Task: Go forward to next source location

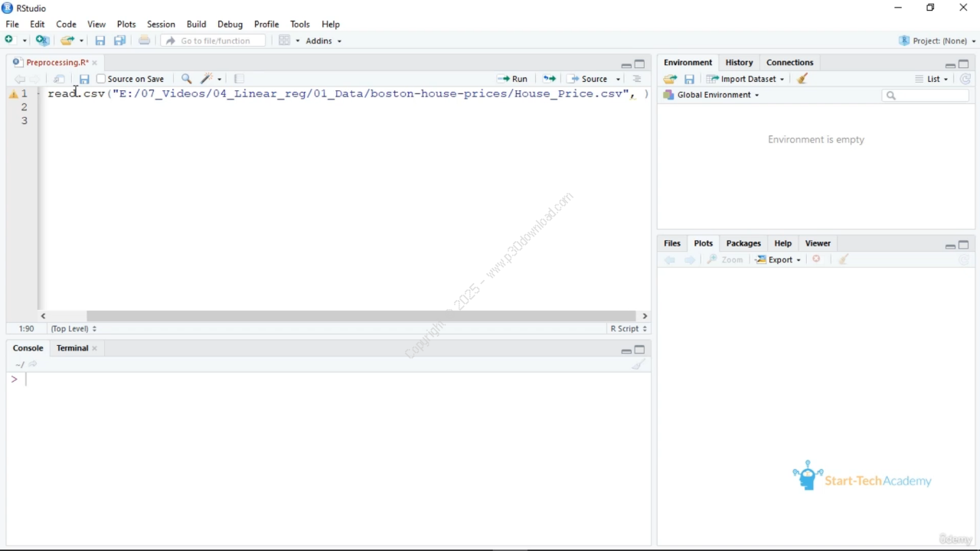Action: pyautogui.click(x=35, y=79)
